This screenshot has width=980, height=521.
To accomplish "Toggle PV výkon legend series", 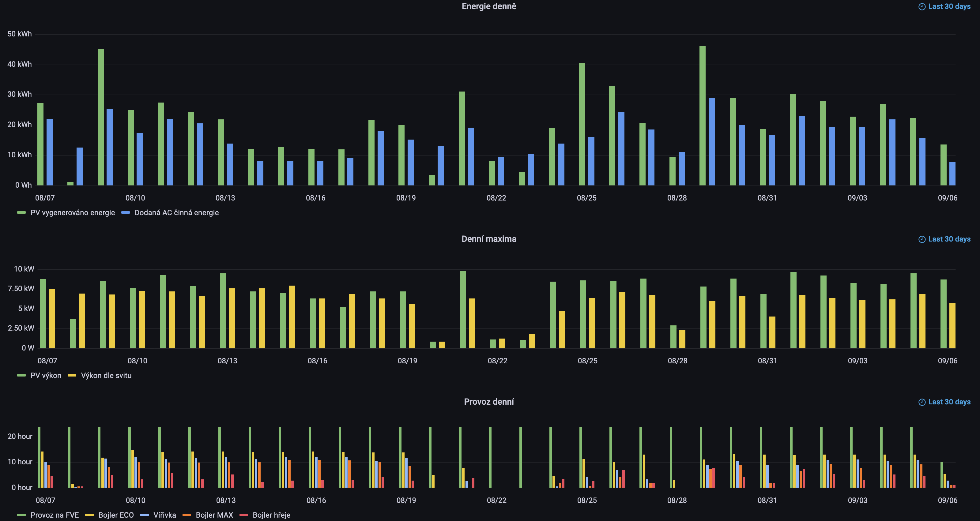I will click(46, 375).
